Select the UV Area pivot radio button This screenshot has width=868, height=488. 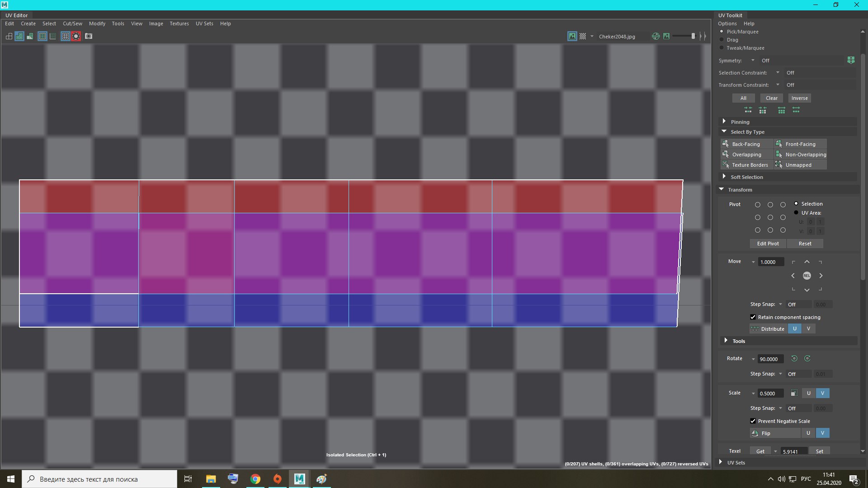pyautogui.click(x=796, y=212)
